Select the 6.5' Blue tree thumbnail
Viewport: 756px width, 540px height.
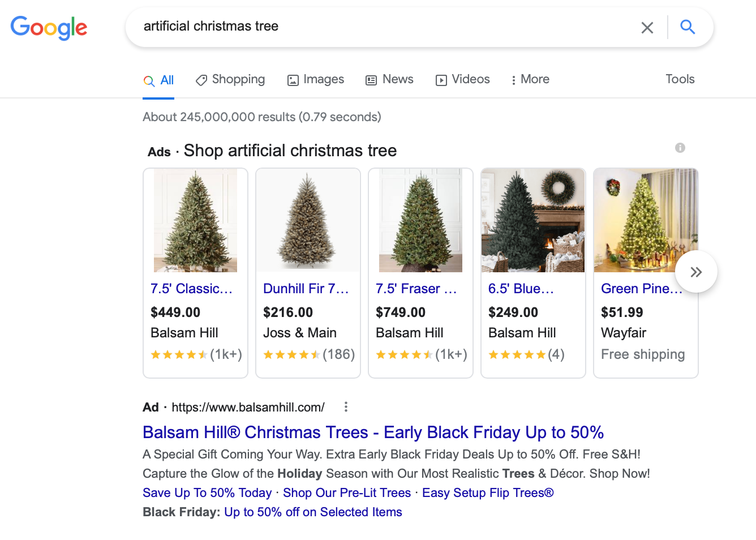(532, 221)
